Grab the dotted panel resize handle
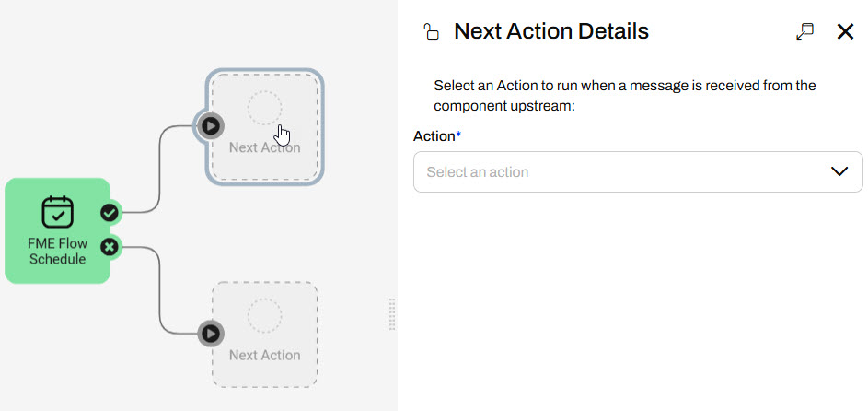 click(x=392, y=313)
